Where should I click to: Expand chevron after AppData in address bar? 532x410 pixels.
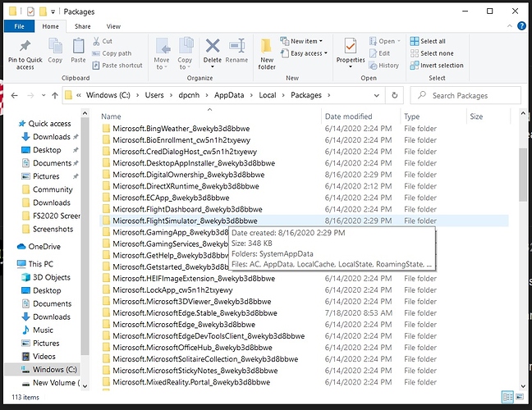click(x=251, y=96)
